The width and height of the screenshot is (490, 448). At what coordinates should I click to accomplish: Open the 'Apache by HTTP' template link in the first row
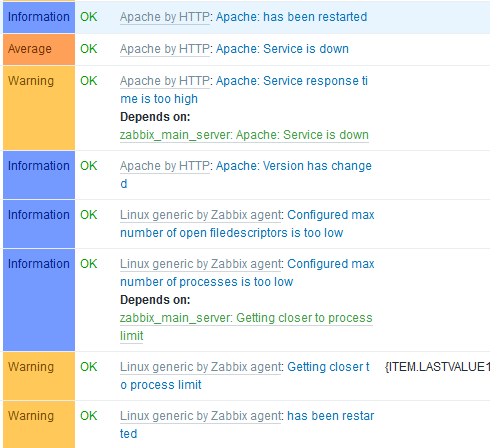(165, 17)
